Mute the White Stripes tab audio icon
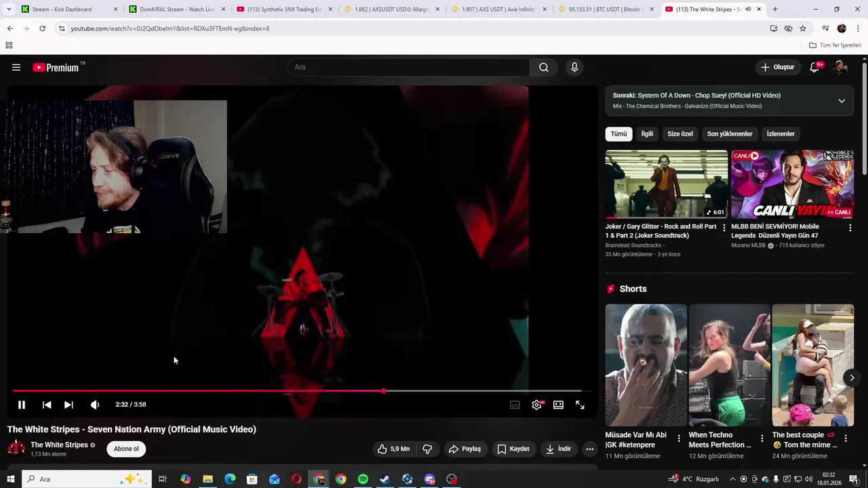 [x=748, y=9]
